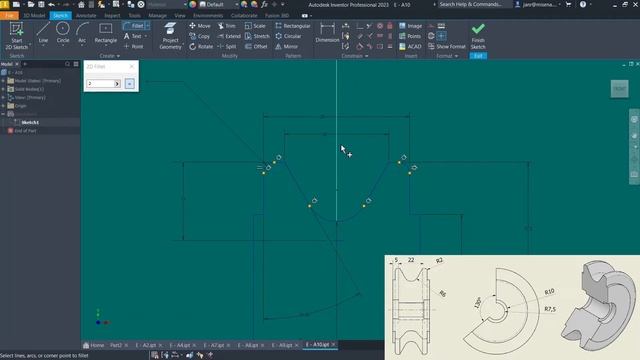Choose the Text tool
This screenshot has height=360, width=640.
pos(133,36)
